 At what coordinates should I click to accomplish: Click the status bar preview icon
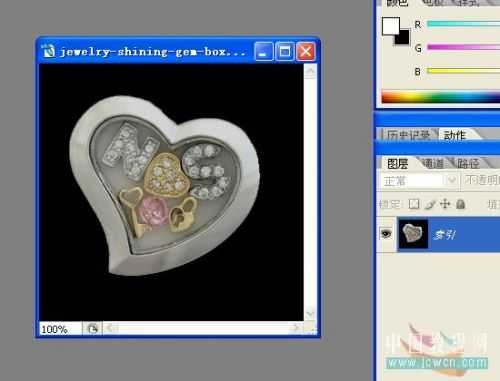coord(92,329)
